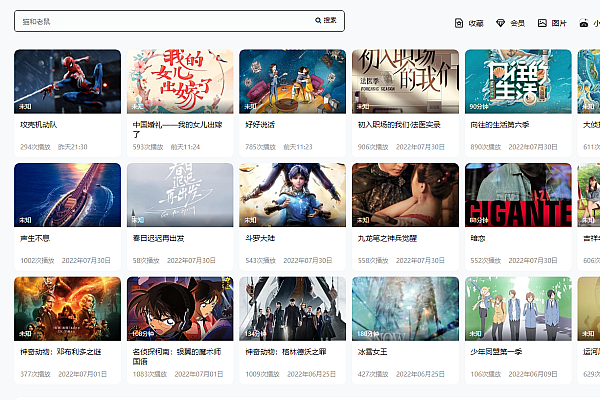
Task: Open the 少年同盟 anime students thumbnail
Action: point(518,309)
